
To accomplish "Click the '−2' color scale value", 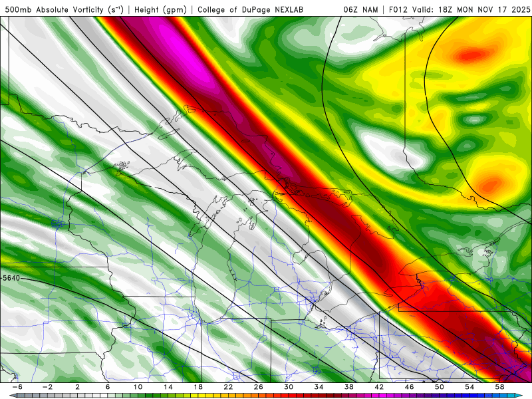I will (x=47, y=387).
